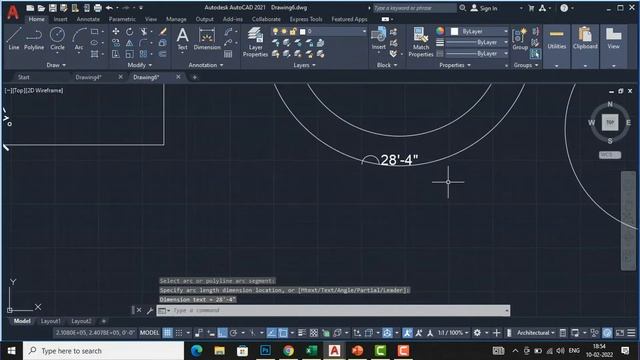Open the status bar customization menu icon

click(x=631, y=333)
